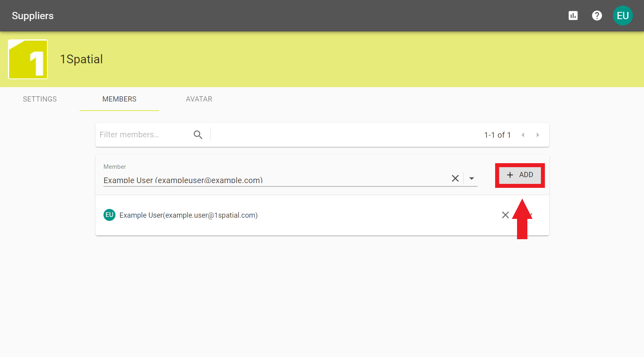The width and height of the screenshot is (644, 357).
Task: Select the MEMBERS tab
Action: coord(119,99)
